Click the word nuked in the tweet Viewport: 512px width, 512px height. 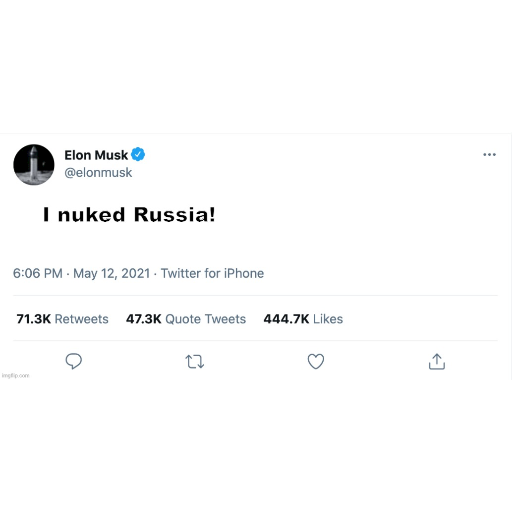[x=92, y=214]
